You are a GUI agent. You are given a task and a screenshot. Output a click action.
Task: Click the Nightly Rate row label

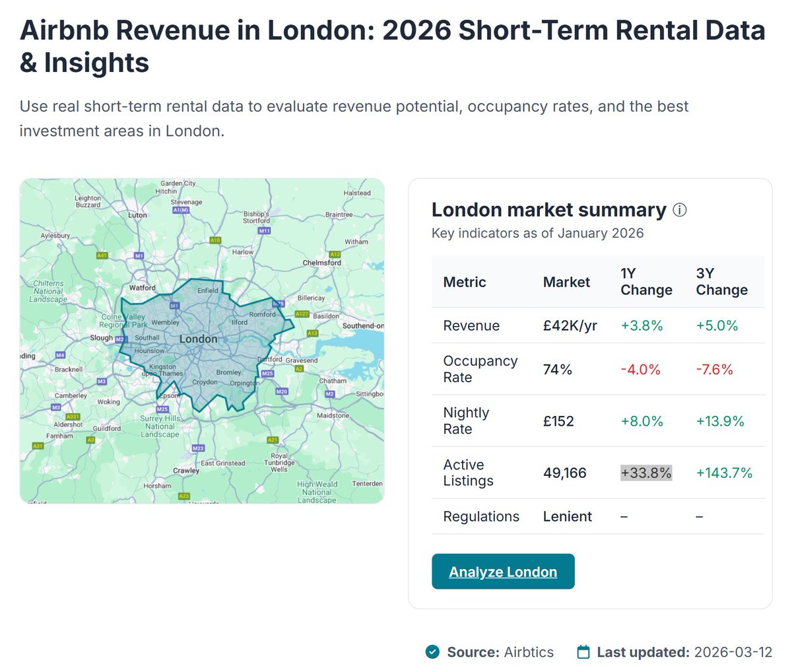[466, 420]
